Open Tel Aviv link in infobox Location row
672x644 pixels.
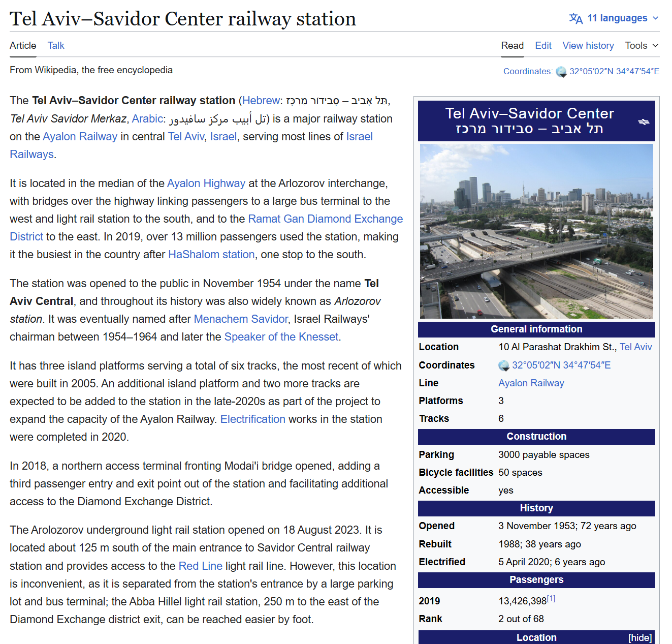coord(636,347)
